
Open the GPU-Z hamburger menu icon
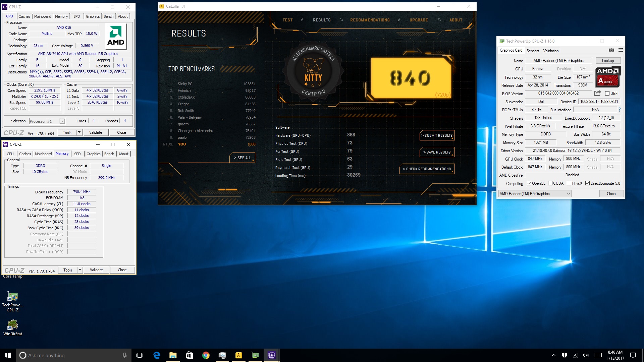(621, 50)
